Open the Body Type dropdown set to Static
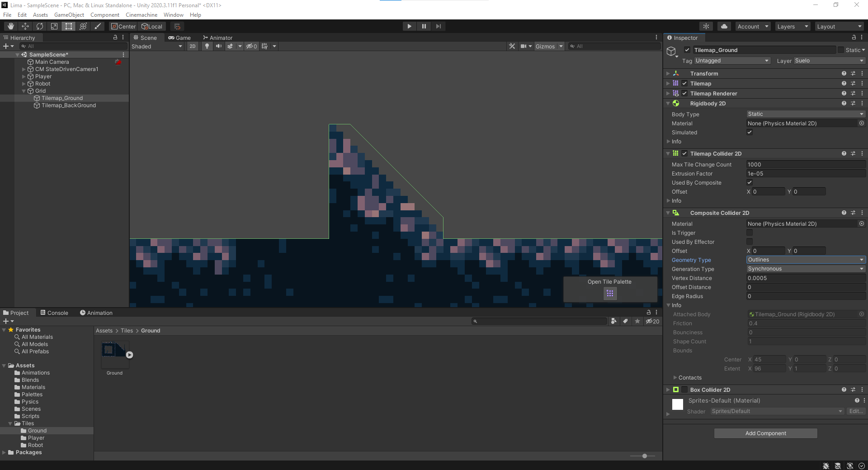 pyautogui.click(x=806, y=114)
